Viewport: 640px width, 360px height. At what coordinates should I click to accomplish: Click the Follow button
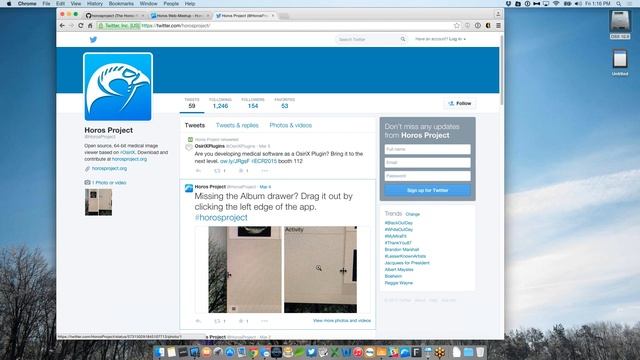coord(460,104)
